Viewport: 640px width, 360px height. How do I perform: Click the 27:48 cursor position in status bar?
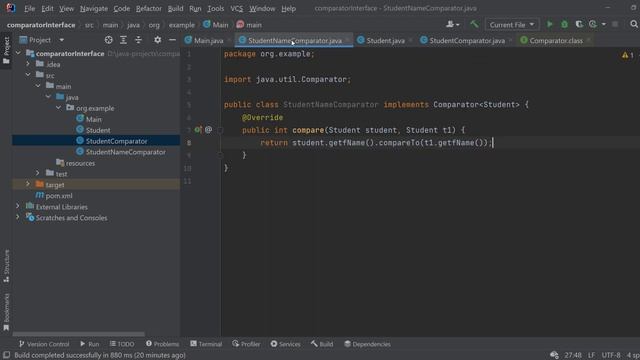573,355
